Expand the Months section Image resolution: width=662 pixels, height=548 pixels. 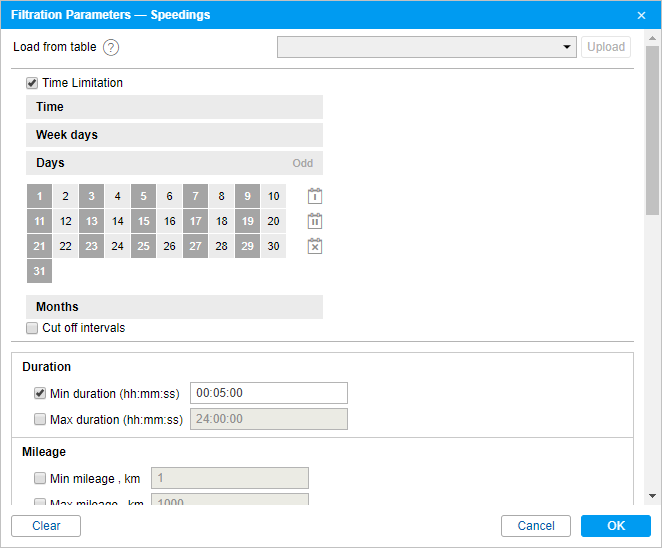pos(174,307)
